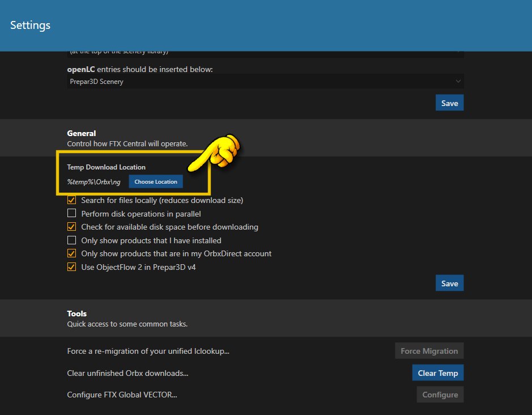Screen dimensions: 532x415
Task: Click the Clear Temp button
Action: 438,373
